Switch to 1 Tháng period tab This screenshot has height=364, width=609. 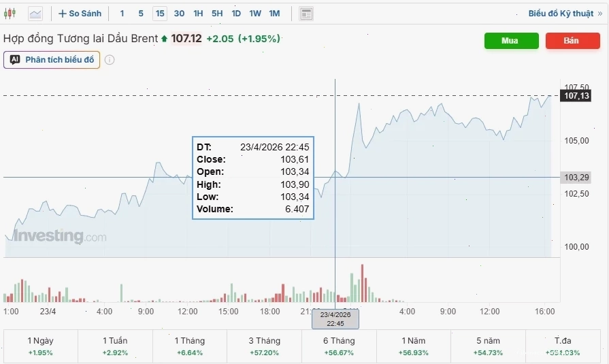click(190, 346)
